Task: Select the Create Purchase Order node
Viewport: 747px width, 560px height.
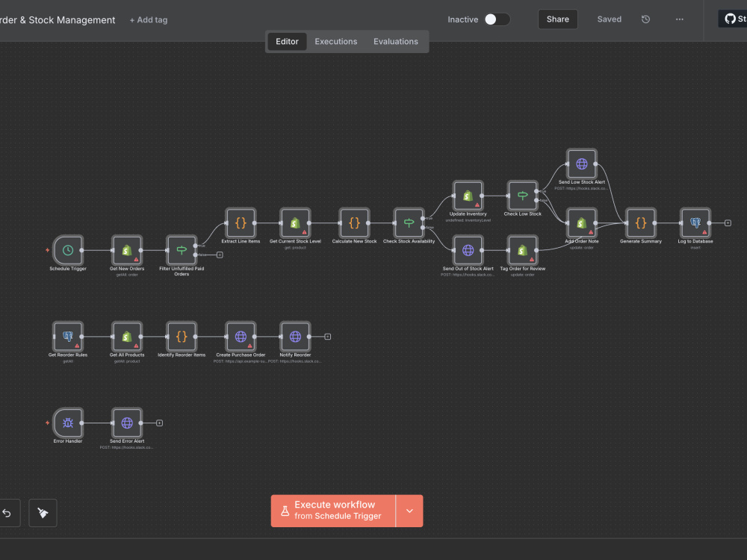Action: tap(241, 337)
